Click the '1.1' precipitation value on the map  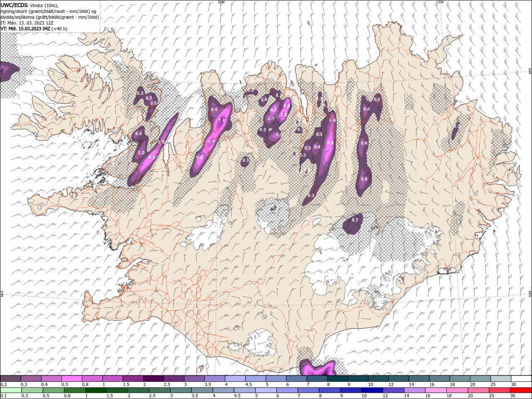[x=211, y=142]
